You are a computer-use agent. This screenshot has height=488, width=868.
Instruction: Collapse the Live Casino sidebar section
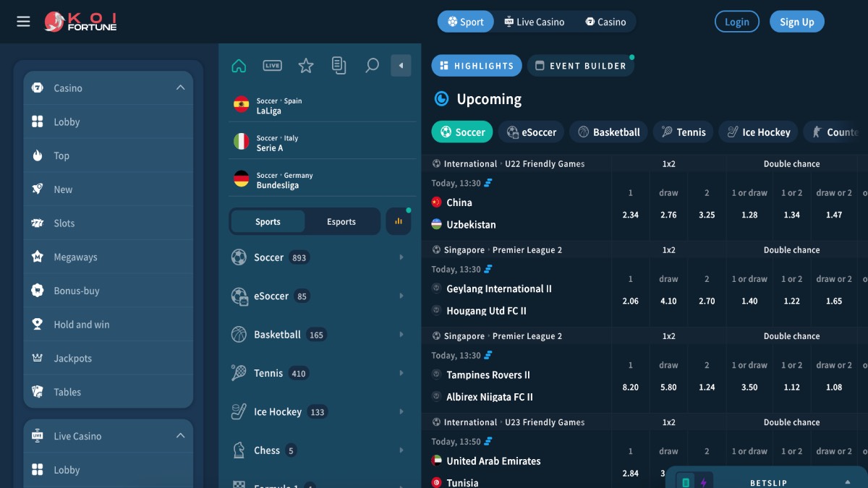[180, 436]
